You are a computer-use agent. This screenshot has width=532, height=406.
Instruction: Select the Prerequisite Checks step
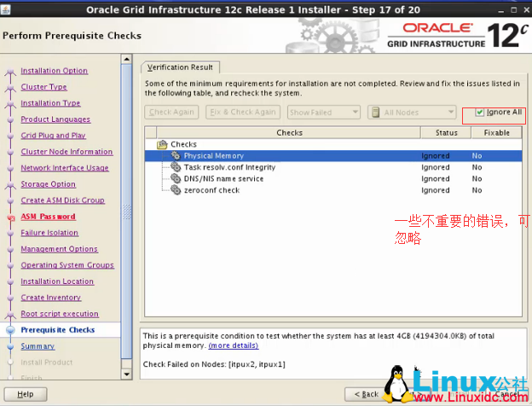[58, 330]
